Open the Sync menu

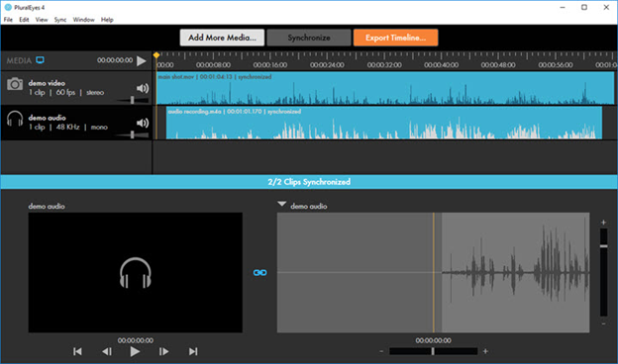pos(60,20)
